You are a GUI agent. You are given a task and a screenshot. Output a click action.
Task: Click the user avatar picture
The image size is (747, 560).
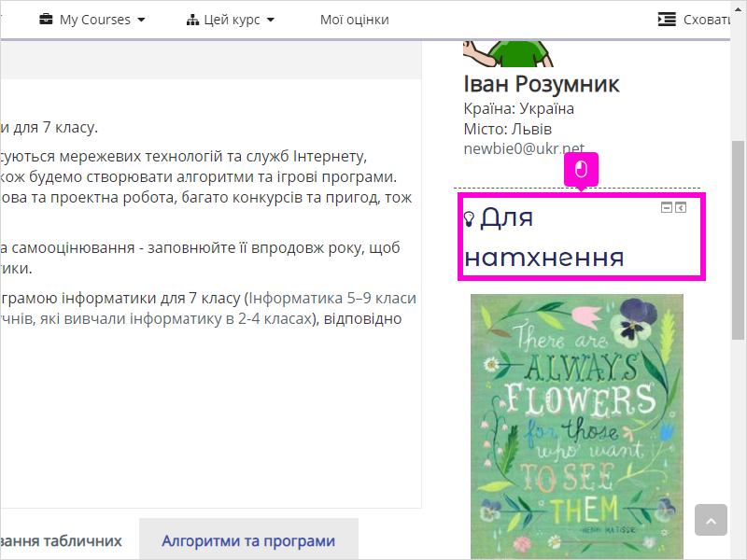508,53
